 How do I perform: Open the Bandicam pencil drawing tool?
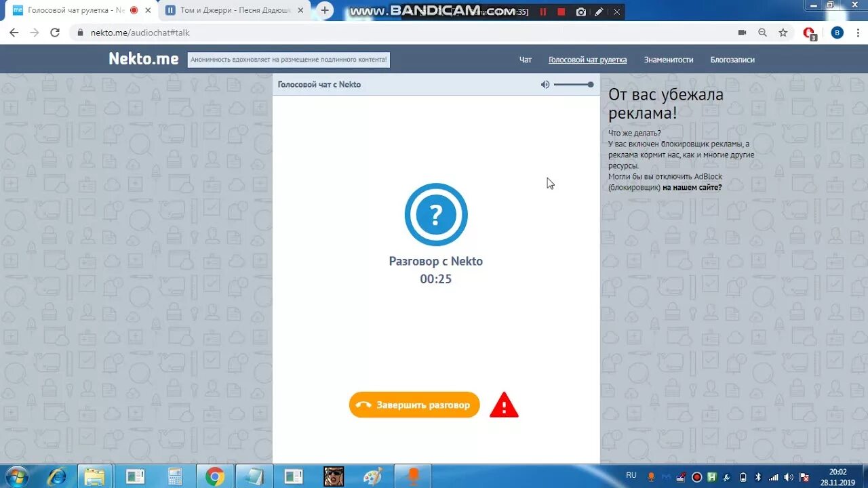click(599, 12)
